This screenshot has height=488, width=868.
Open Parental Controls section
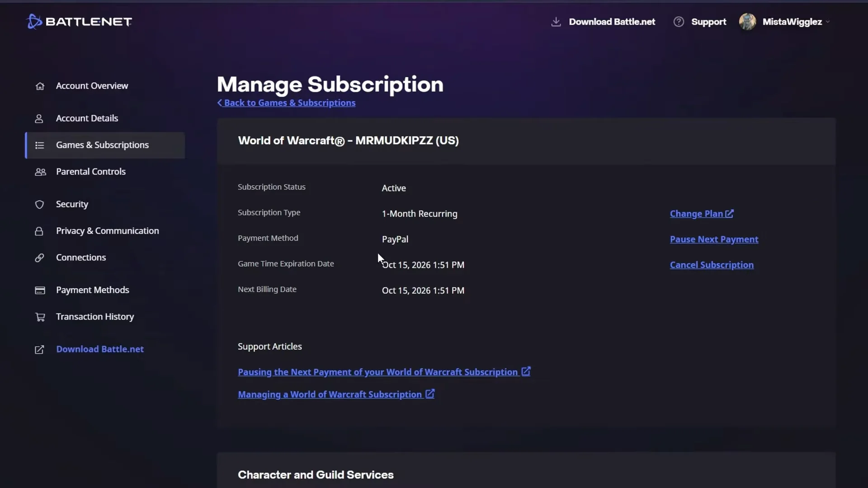pyautogui.click(x=91, y=172)
